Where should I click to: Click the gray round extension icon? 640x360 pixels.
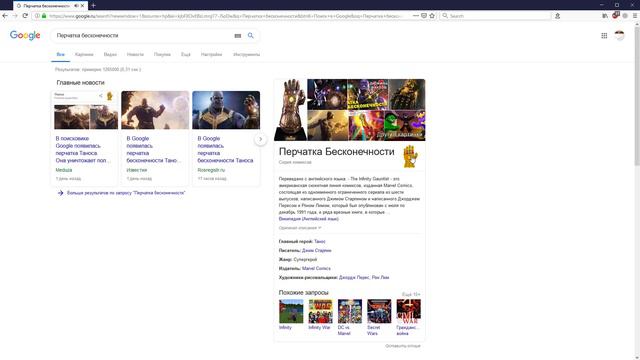(625, 16)
